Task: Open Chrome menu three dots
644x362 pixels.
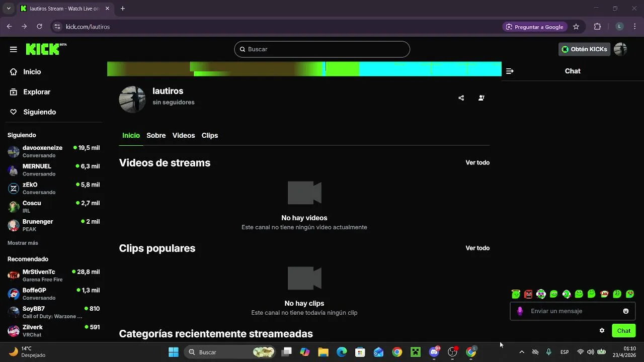Action: (634, 27)
